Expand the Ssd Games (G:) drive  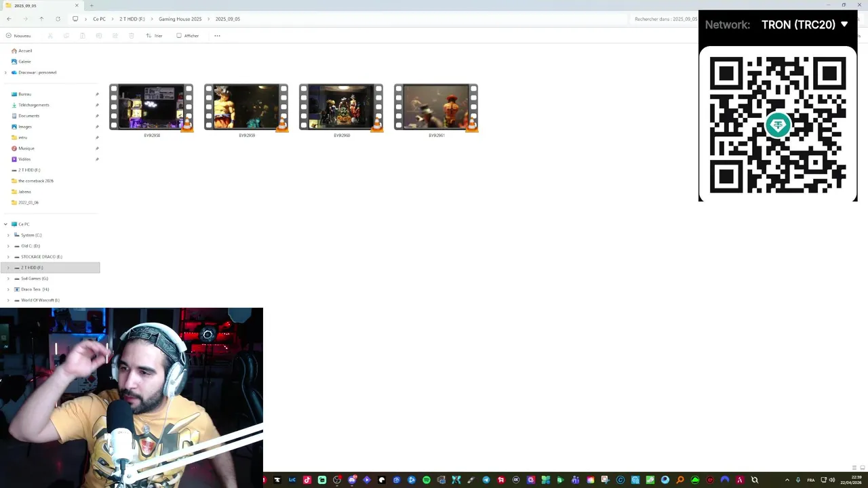coord(8,279)
